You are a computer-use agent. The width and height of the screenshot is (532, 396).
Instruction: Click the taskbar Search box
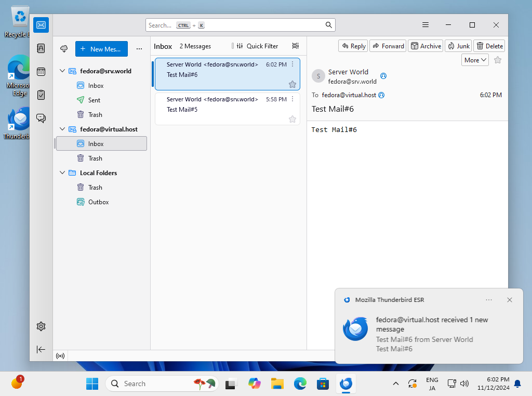pyautogui.click(x=162, y=384)
